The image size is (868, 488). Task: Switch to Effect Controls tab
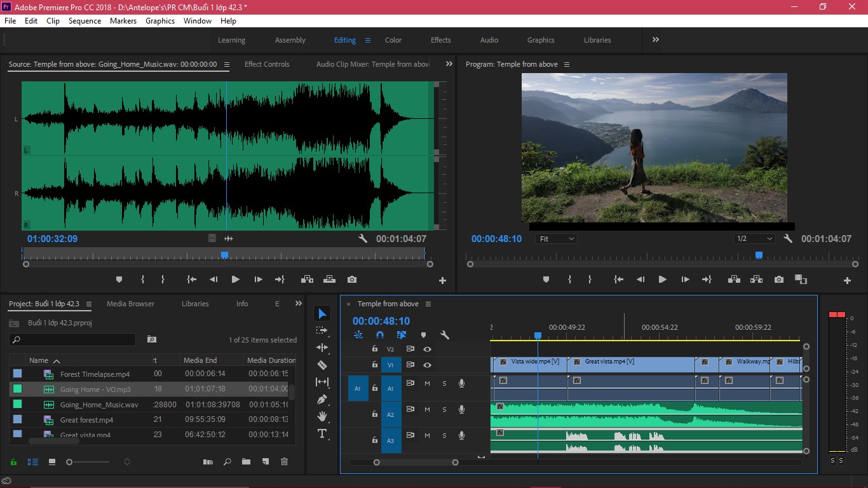click(x=267, y=64)
